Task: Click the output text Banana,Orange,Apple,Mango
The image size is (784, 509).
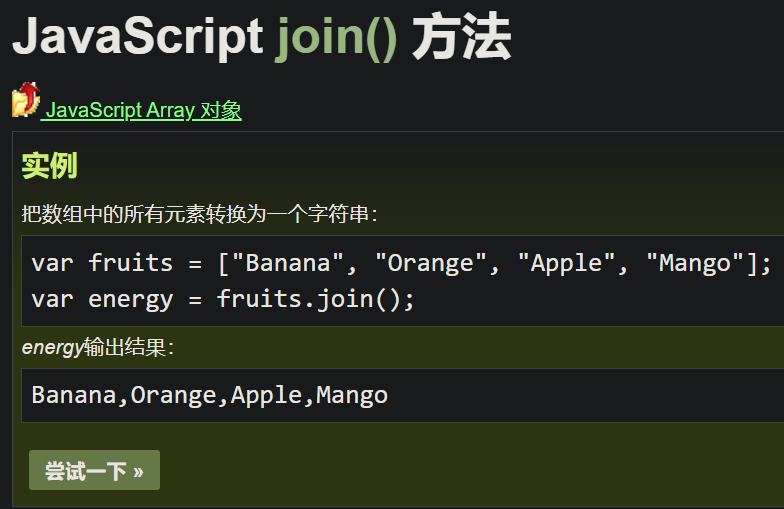Action: (210, 396)
